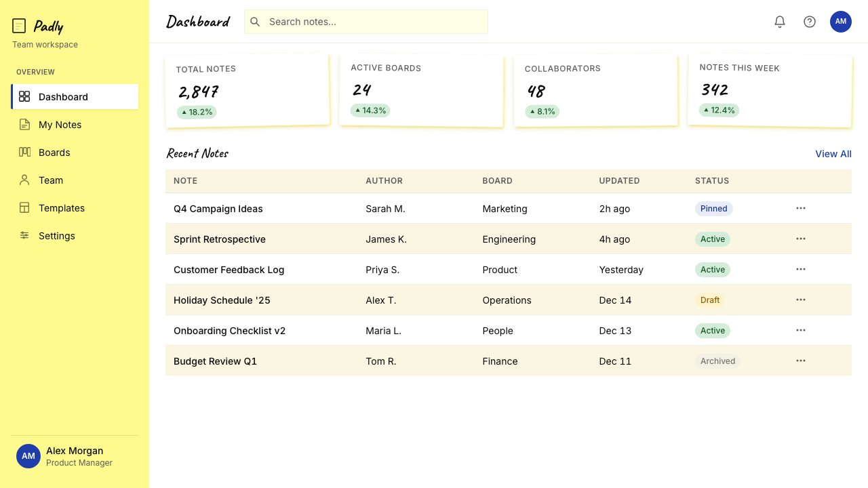Open Settings from the sidebar

(75, 236)
